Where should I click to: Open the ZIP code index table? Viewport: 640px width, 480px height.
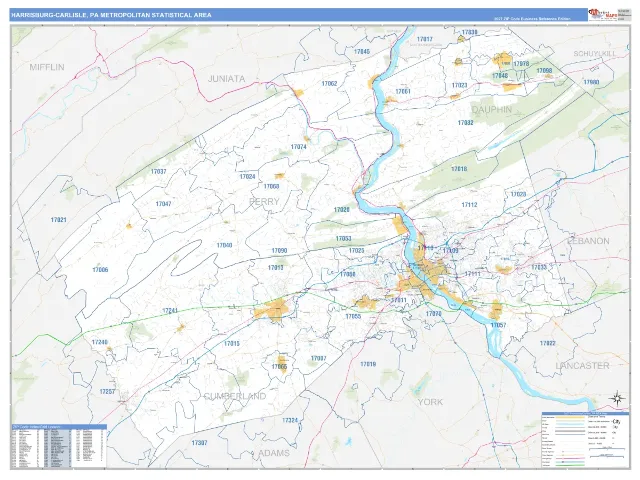[x=59, y=446]
